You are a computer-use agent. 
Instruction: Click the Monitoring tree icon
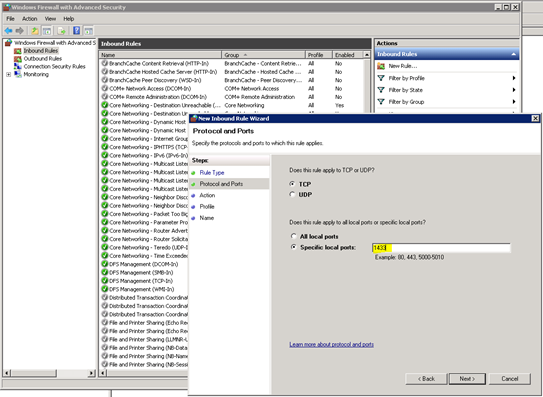tap(18, 74)
